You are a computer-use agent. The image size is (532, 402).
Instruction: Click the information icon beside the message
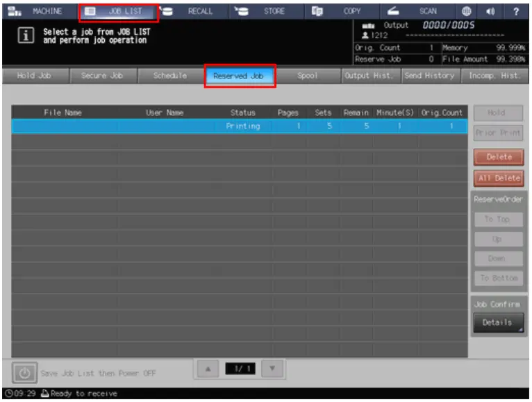point(26,35)
